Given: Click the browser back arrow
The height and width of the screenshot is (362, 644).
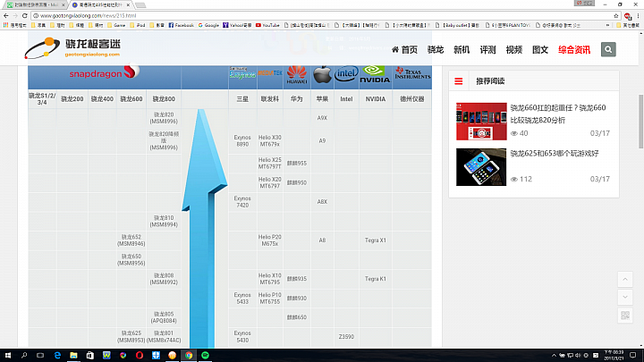Looking at the screenshot, I should pos(5,15).
